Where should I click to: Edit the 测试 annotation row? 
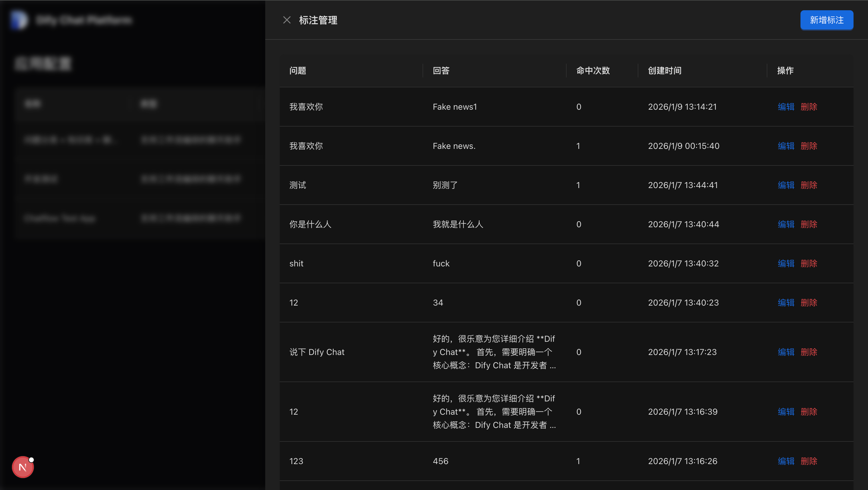[x=786, y=185]
